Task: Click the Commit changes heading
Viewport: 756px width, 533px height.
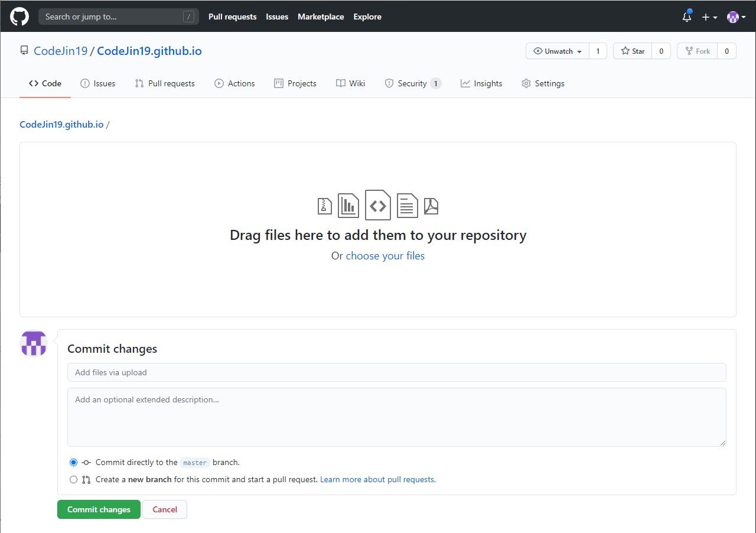Action: point(112,349)
